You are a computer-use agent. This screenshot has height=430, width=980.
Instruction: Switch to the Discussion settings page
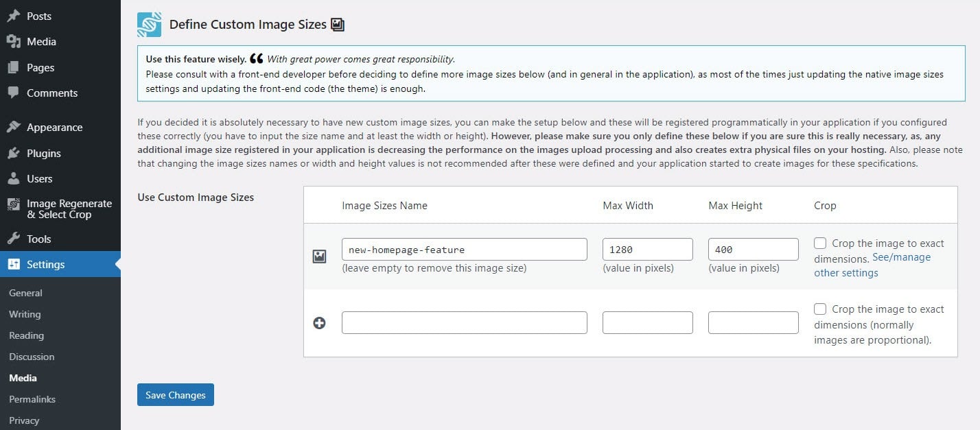[x=32, y=357]
